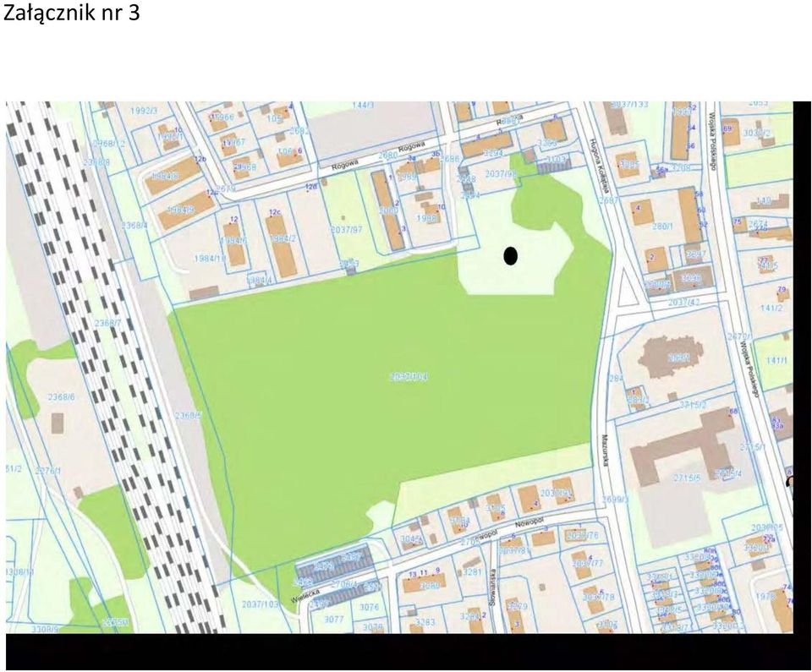Select parcel label 2715/5
Screen dimensions: 812x672
tap(688, 478)
